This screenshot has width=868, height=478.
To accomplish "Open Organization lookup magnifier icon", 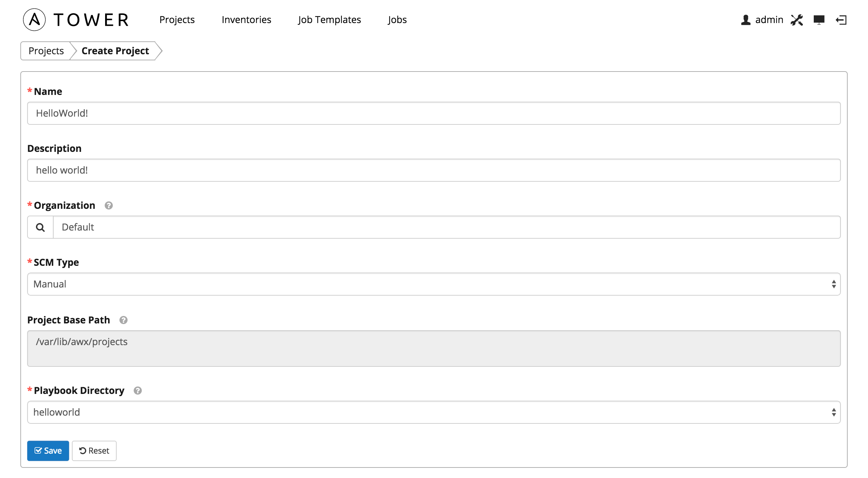I will click(40, 227).
